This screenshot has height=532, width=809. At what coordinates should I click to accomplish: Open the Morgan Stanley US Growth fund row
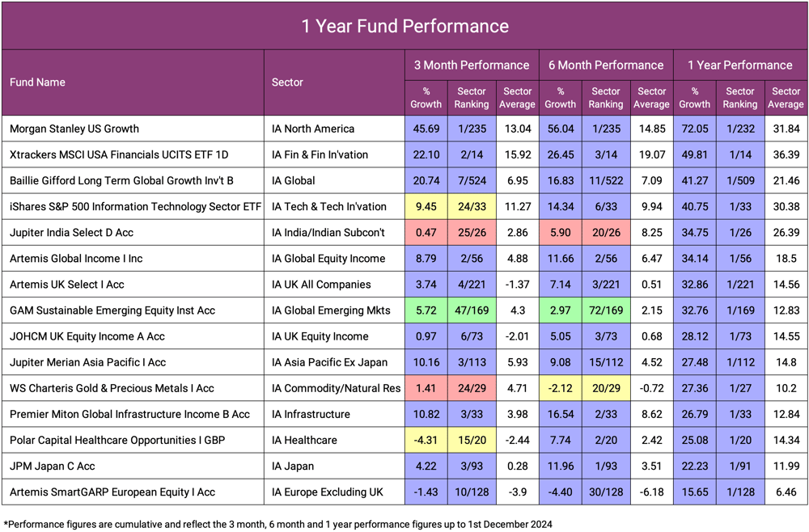pos(74,129)
